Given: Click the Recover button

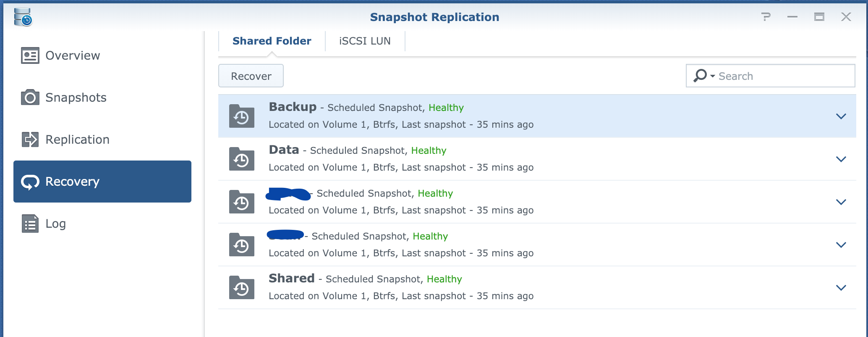Looking at the screenshot, I should pos(251,76).
